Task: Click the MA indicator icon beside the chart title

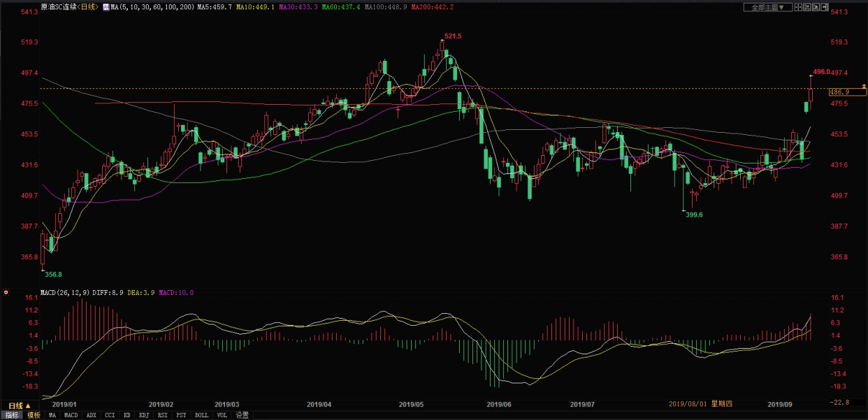Action: pyautogui.click(x=106, y=7)
